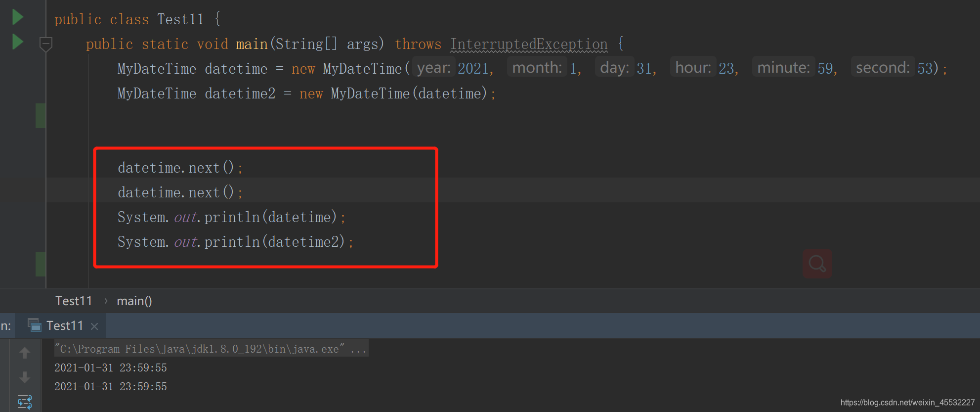Click 'new MyDateTime(datetime)' constructor call

click(x=393, y=93)
